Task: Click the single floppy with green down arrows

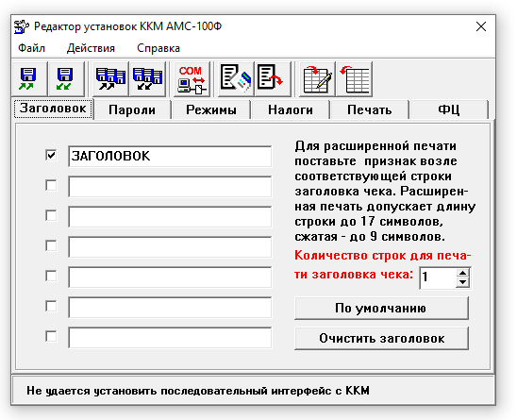Action: [66, 79]
